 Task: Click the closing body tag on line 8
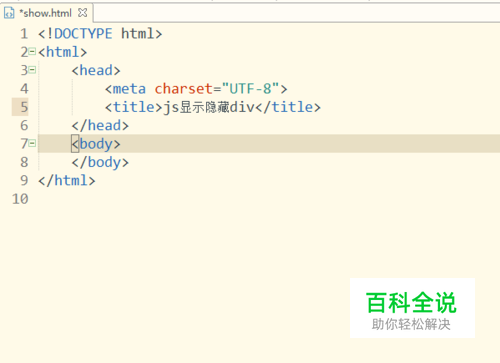(100, 162)
